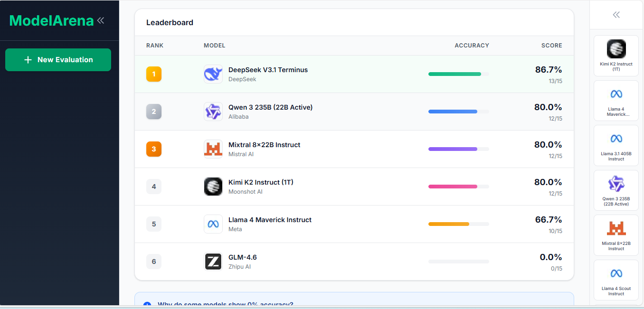
Task: Click the rank 5 badge
Action: pyautogui.click(x=154, y=224)
